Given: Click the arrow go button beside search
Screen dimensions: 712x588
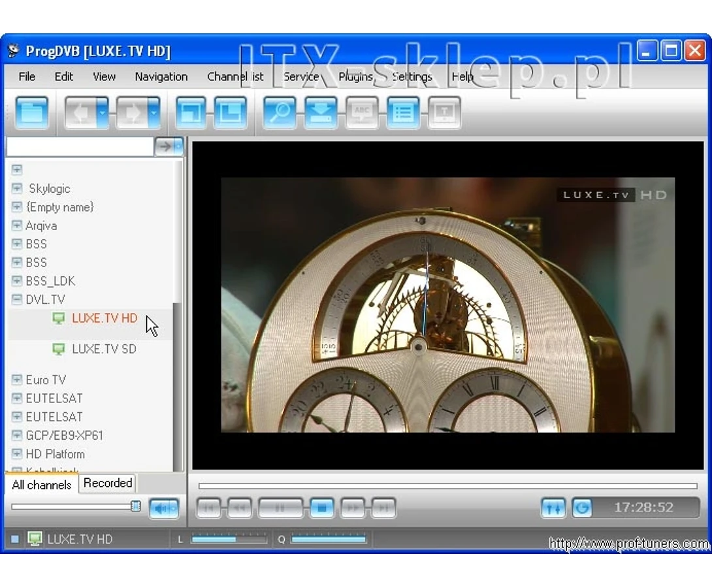Looking at the screenshot, I should click(x=169, y=146).
